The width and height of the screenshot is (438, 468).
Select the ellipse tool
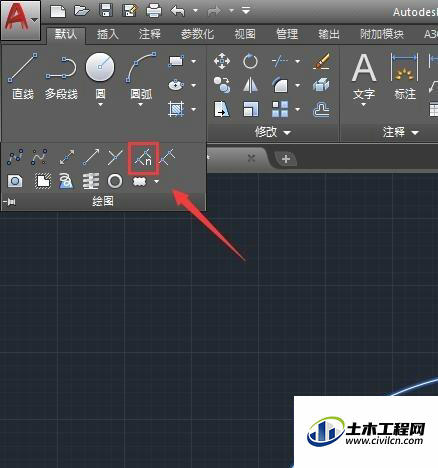tap(176, 85)
